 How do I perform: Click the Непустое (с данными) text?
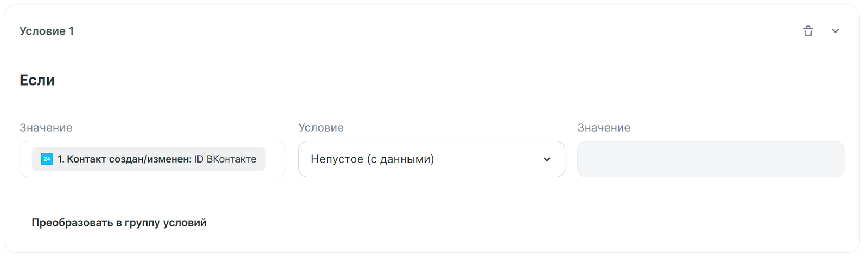click(372, 159)
